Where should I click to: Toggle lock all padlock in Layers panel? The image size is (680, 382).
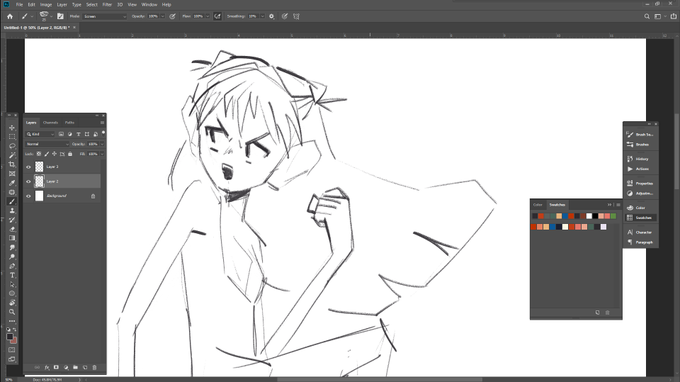point(70,154)
